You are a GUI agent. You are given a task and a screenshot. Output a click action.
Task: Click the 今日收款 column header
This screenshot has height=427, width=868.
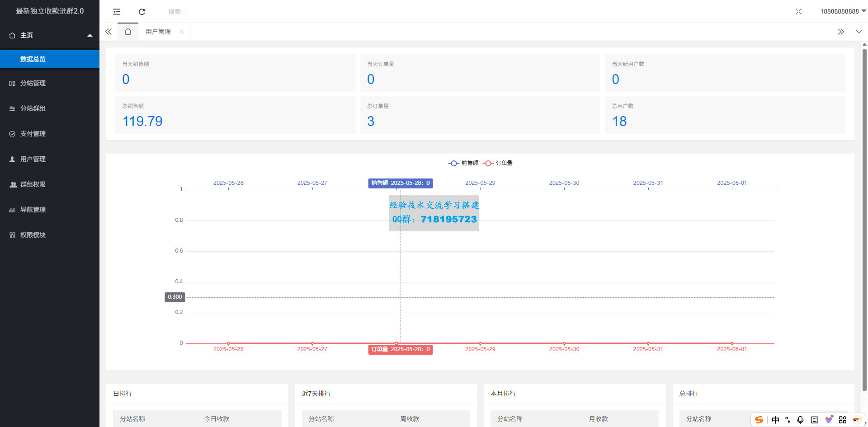217,419
